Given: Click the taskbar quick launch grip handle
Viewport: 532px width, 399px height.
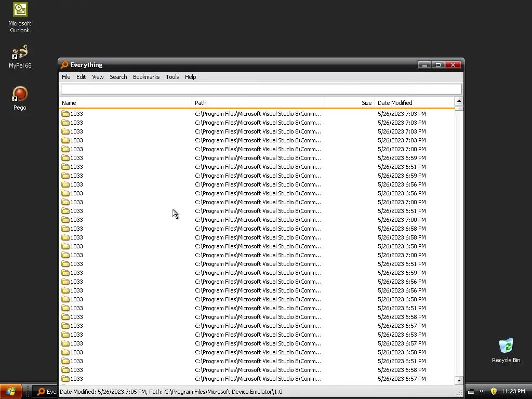Looking at the screenshot, I should [28, 392].
